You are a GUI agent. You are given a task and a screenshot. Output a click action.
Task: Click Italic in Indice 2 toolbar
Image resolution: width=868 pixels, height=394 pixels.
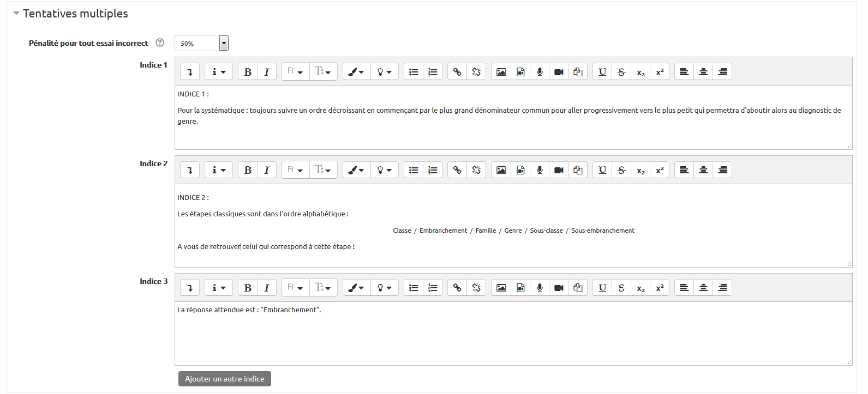(x=267, y=171)
